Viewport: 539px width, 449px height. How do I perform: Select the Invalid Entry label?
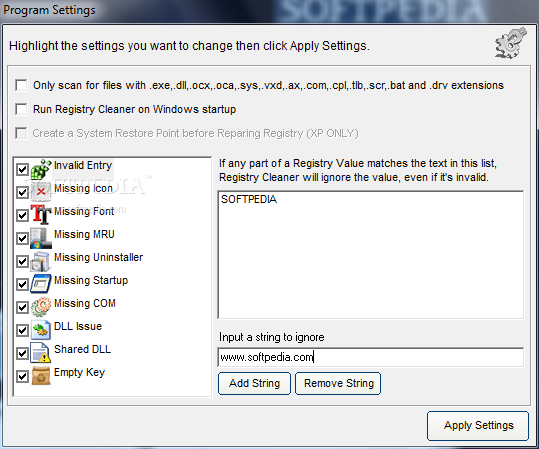point(83,165)
